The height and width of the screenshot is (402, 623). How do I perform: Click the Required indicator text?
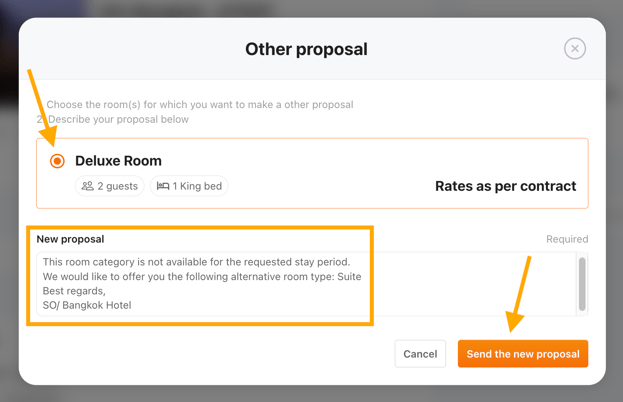(x=567, y=239)
